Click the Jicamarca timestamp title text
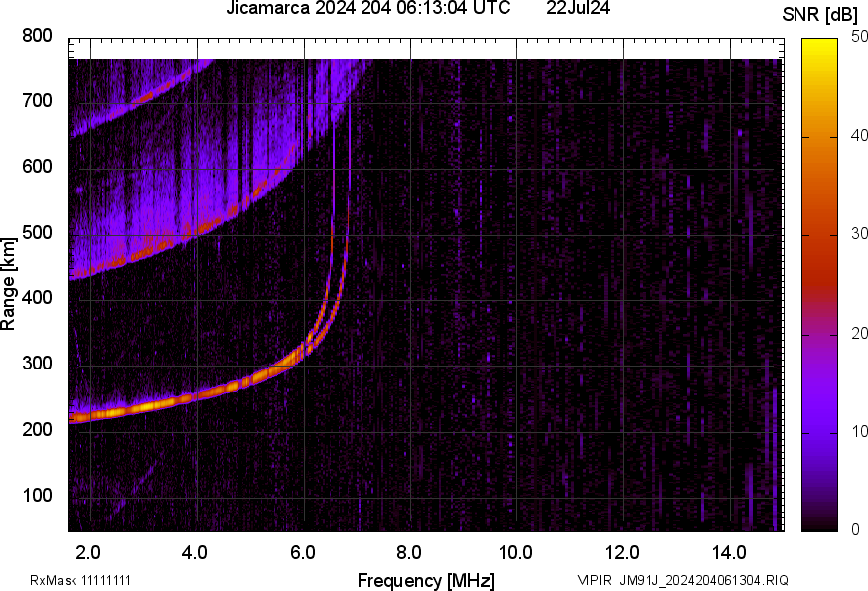This screenshot has width=868, height=591. [368, 9]
